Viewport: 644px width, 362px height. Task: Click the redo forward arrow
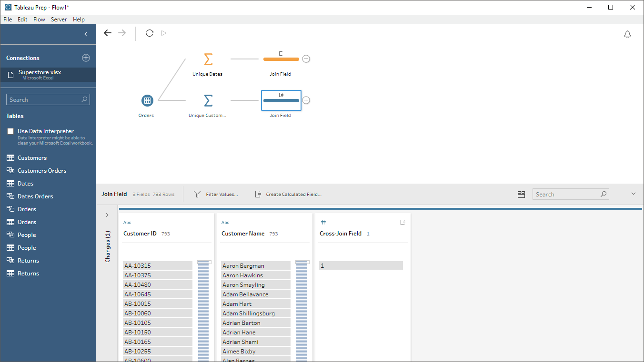click(x=122, y=33)
